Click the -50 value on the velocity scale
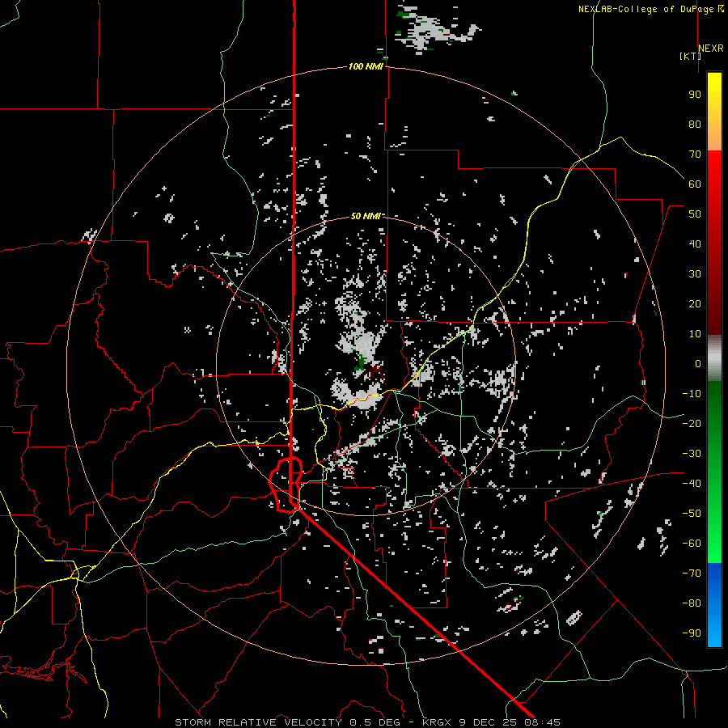The width and height of the screenshot is (728, 728). 692,514
